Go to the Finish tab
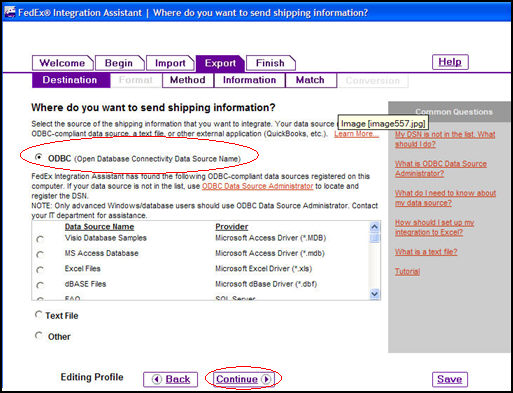The width and height of the screenshot is (513, 393). pos(271,63)
